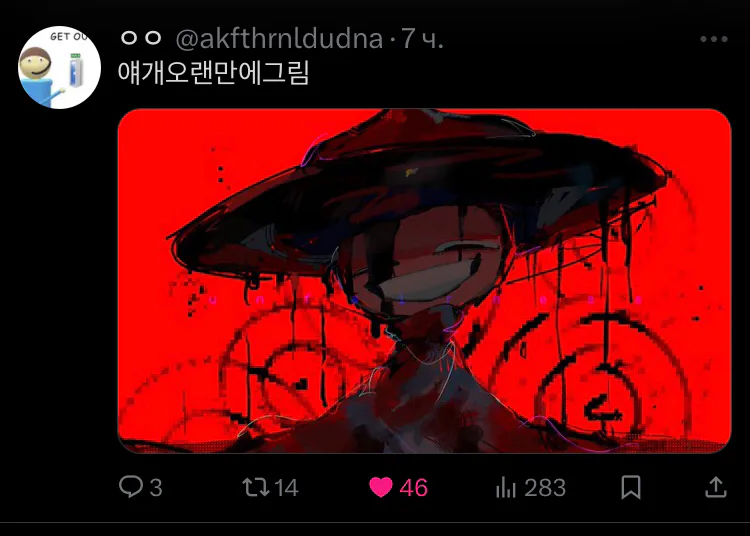This screenshot has width=750, height=536.
Task: Open the @akfthrnldudna handle link
Action: coord(279,39)
